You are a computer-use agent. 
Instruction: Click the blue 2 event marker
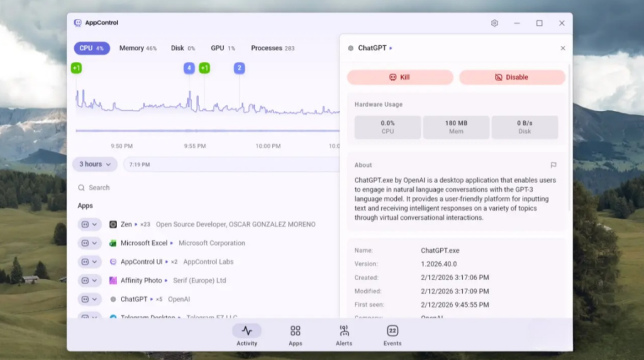tap(240, 68)
